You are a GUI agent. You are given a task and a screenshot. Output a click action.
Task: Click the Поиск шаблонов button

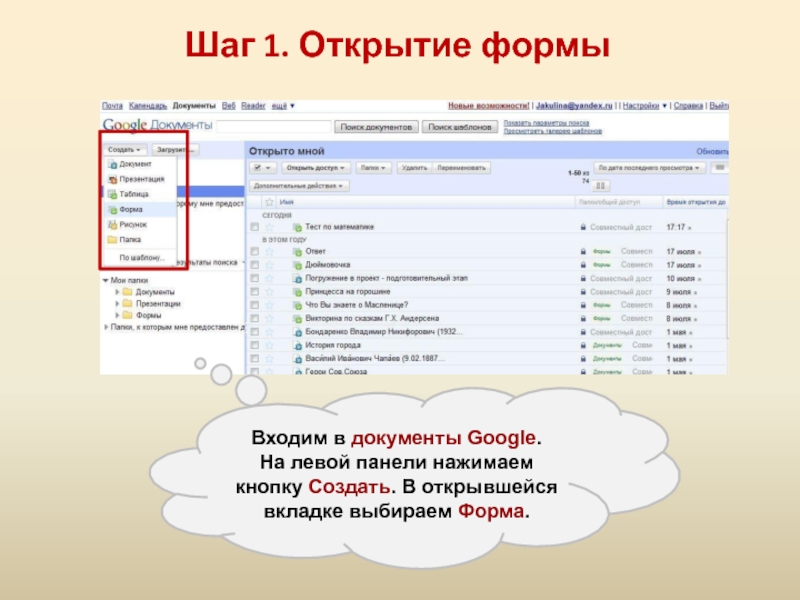(460, 127)
